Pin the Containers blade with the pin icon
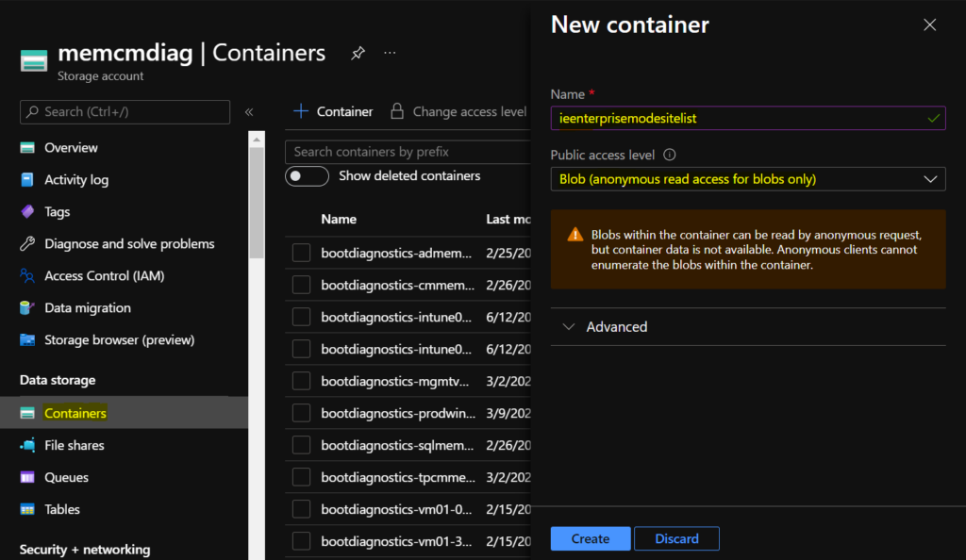This screenshot has width=966, height=560. pyautogui.click(x=358, y=53)
